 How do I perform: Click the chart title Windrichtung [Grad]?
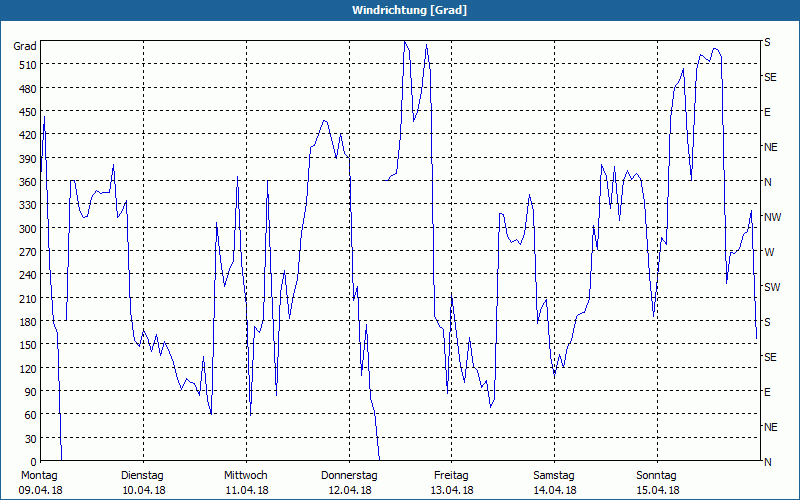click(x=400, y=10)
